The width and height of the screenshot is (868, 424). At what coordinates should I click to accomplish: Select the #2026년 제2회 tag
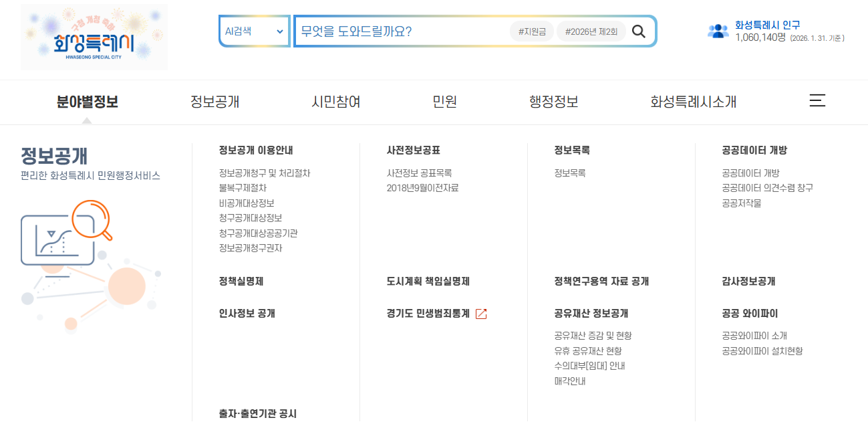pos(591,31)
